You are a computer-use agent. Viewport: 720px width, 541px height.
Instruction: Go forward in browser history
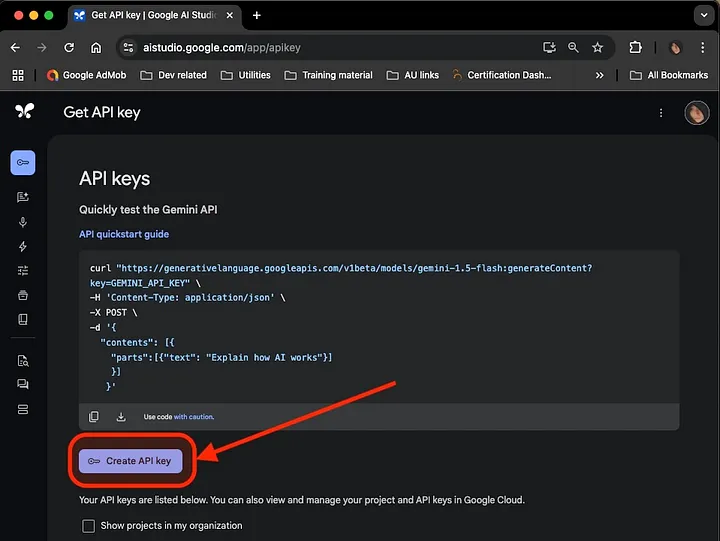[42, 47]
